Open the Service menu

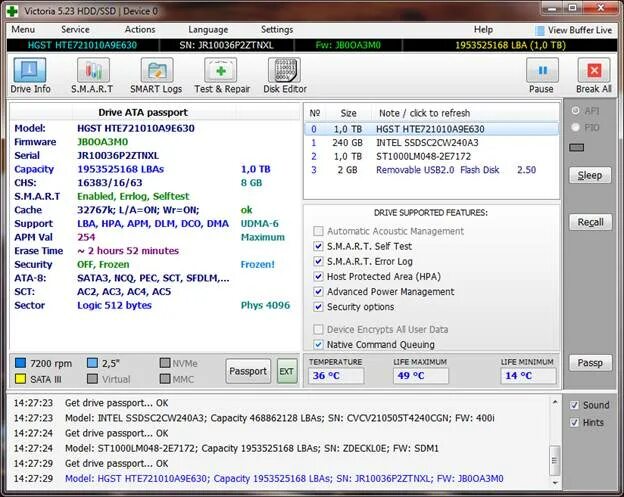(75, 29)
